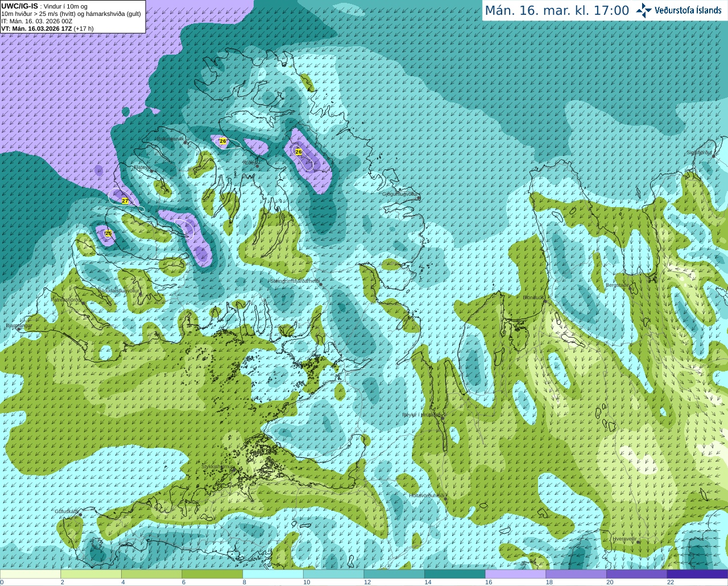Screen dimensions: 728x586
Task: Click the 'Flateyri' map label
Action: pyautogui.click(x=142, y=167)
